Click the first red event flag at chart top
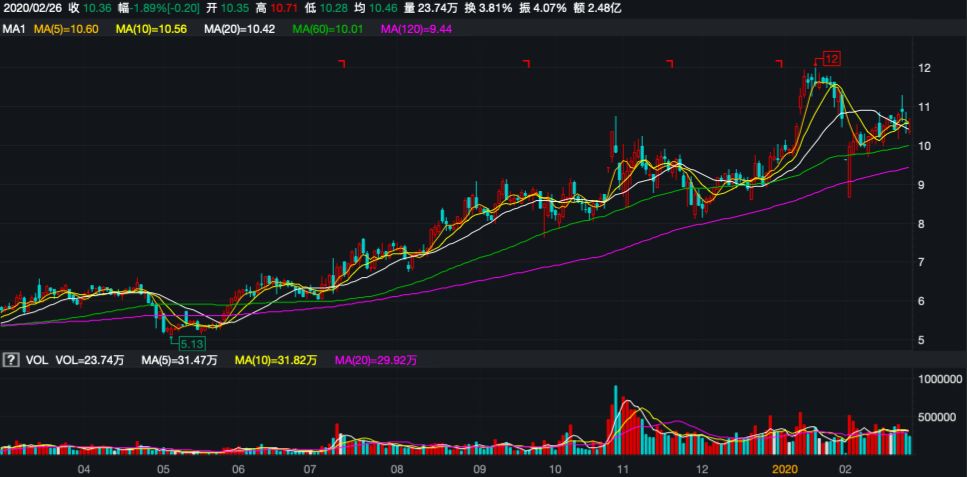Screen dimensions: 967x477 [x=342, y=64]
